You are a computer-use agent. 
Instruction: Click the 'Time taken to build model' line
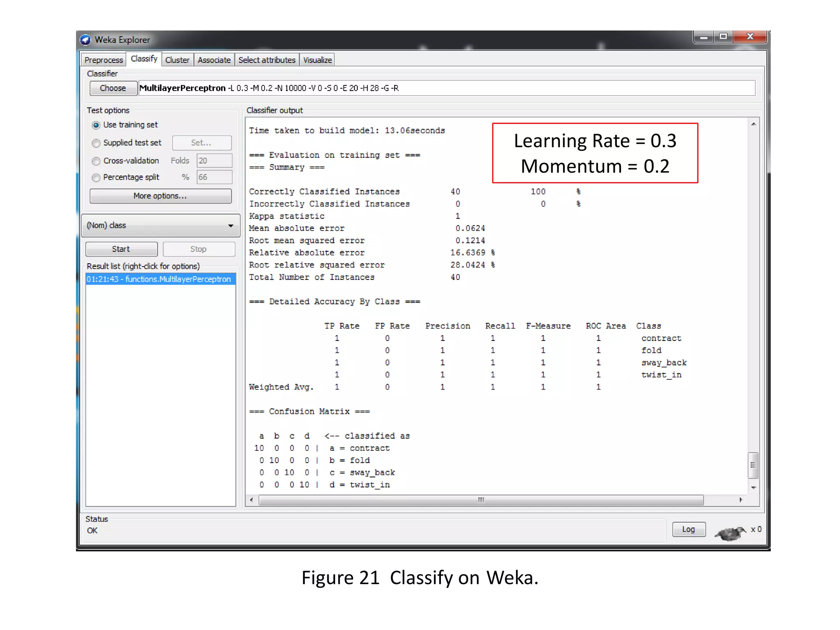[347, 130]
